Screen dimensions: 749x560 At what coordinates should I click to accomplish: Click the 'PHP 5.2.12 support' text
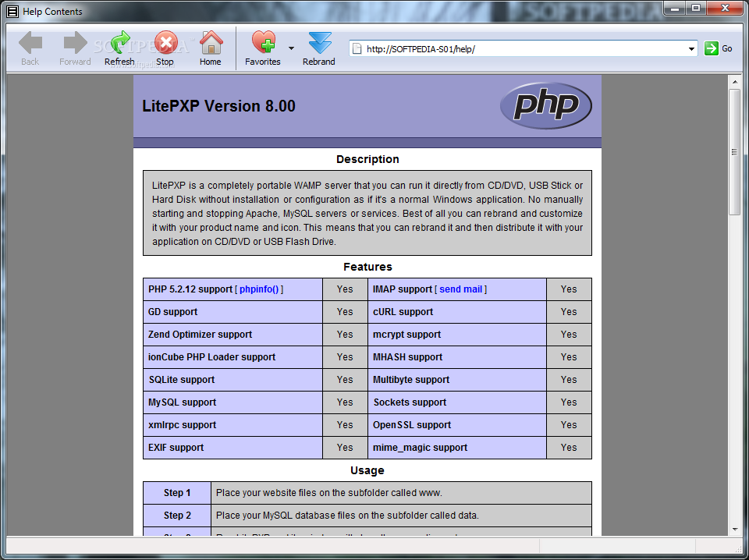(x=190, y=289)
